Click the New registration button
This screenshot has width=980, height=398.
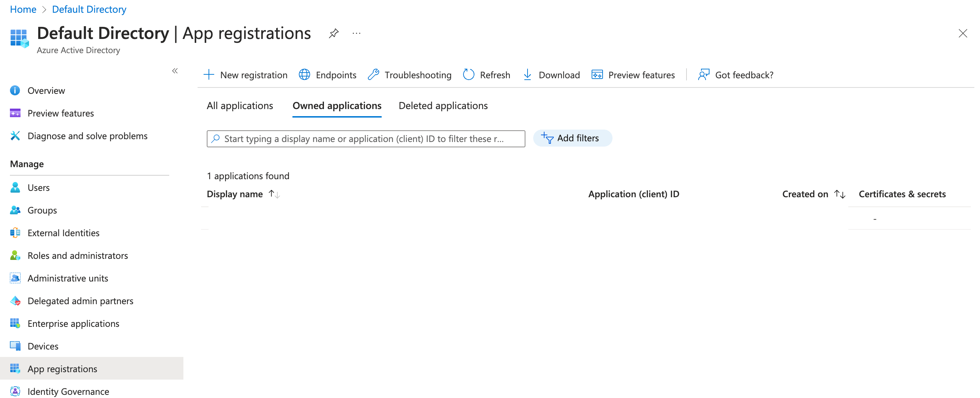coord(245,75)
